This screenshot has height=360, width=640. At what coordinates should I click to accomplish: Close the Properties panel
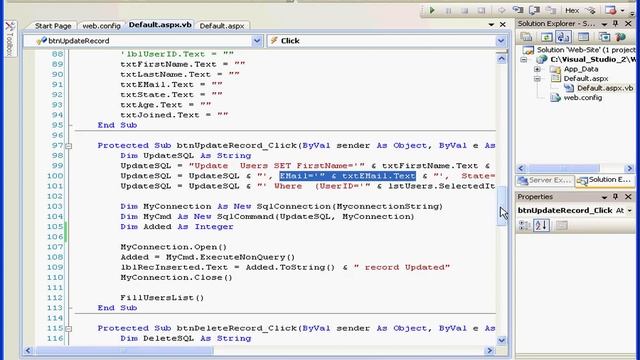[628, 197]
